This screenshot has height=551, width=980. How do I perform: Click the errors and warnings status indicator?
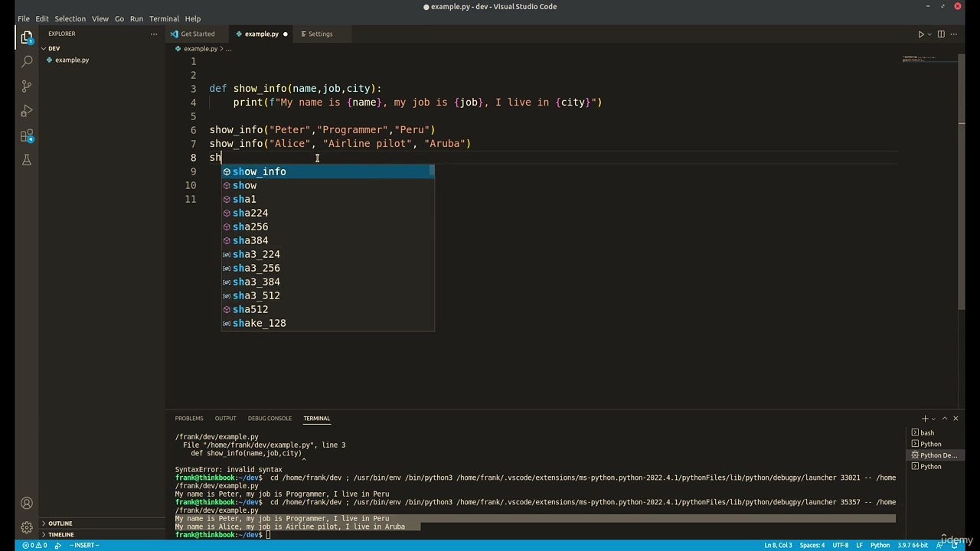click(x=34, y=546)
